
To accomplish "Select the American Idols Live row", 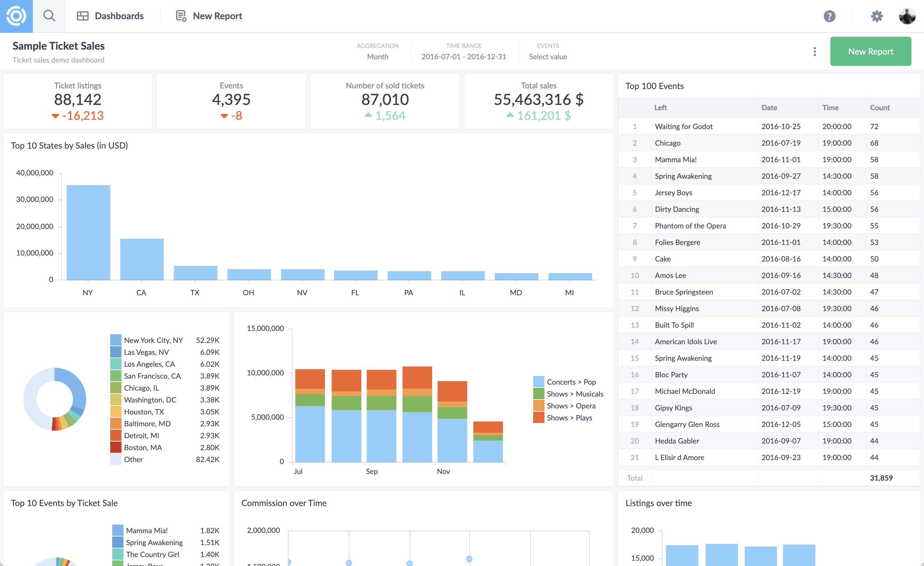I will 769,341.
